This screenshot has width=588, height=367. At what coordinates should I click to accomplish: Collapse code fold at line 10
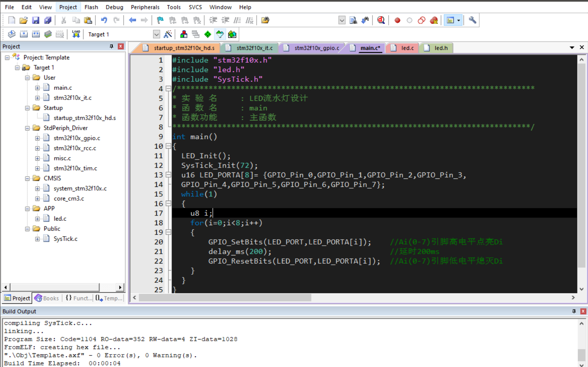coord(168,146)
